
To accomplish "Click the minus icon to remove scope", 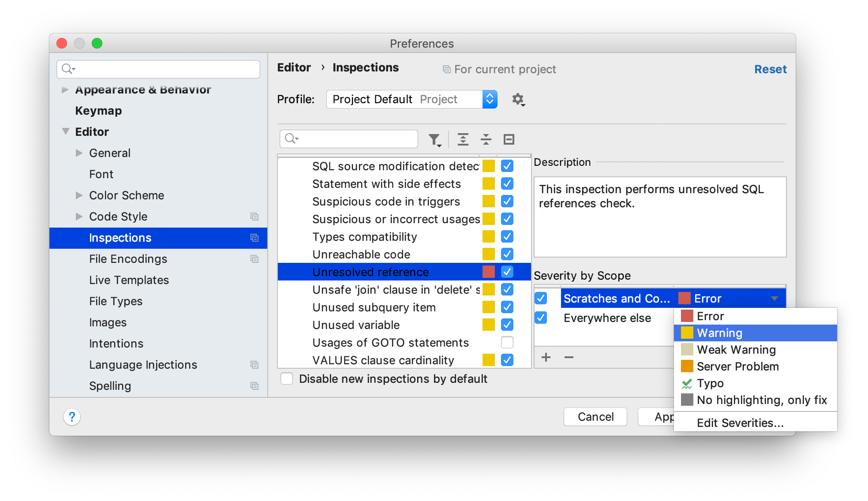I will point(569,357).
